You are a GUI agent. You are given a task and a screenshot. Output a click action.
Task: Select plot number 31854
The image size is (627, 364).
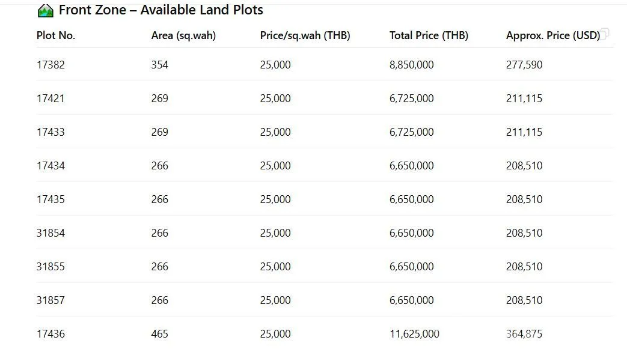(x=50, y=233)
